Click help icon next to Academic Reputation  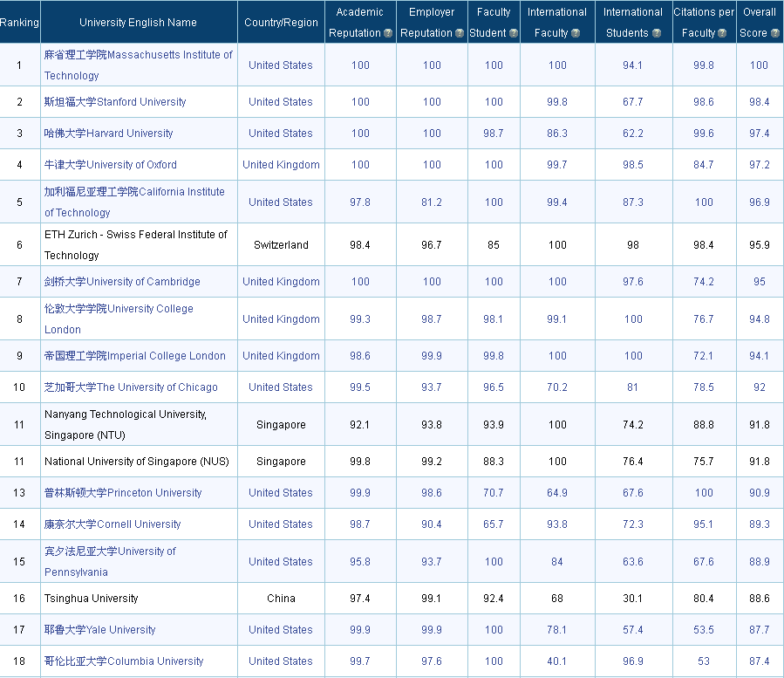[x=388, y=33]
